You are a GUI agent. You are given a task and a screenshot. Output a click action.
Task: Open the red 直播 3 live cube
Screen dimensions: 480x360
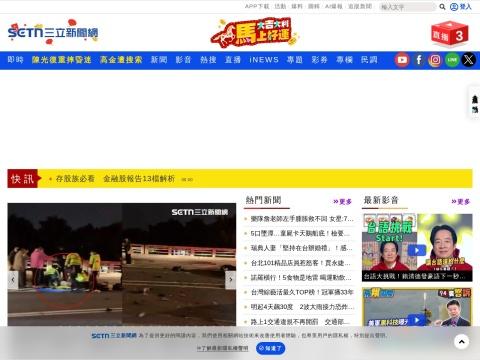(450, 34)
